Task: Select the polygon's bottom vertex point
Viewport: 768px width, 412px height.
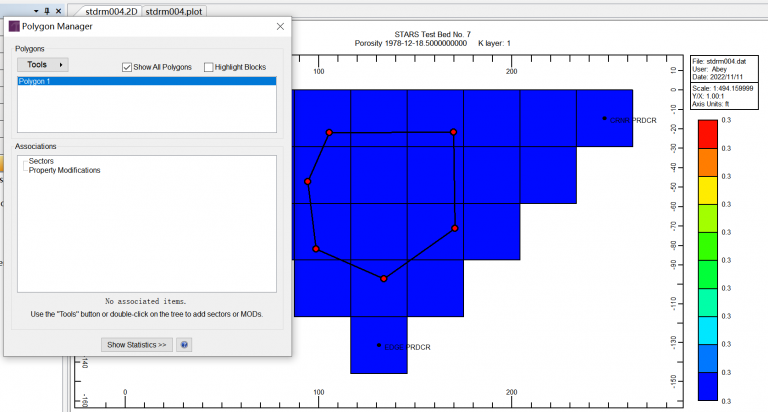Action: (x=384, y=279)
